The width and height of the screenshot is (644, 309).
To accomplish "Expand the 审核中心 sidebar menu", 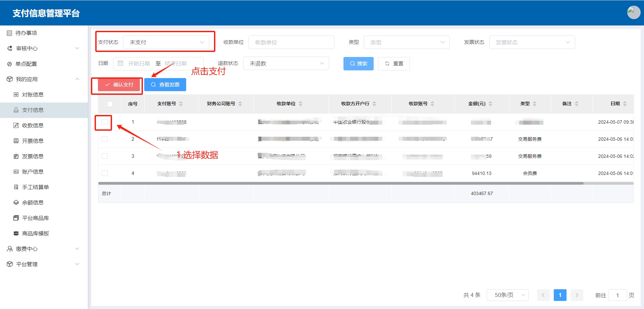I will [x=44, y=49].
